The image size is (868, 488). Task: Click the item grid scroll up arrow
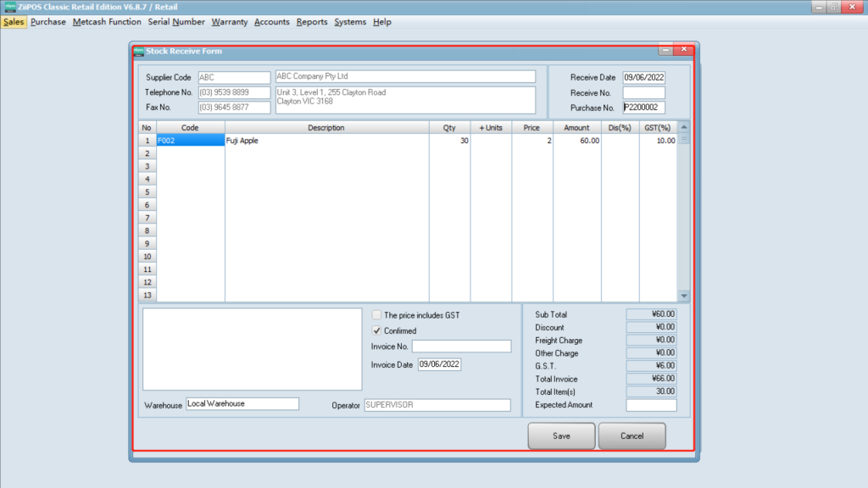point(685,127)
